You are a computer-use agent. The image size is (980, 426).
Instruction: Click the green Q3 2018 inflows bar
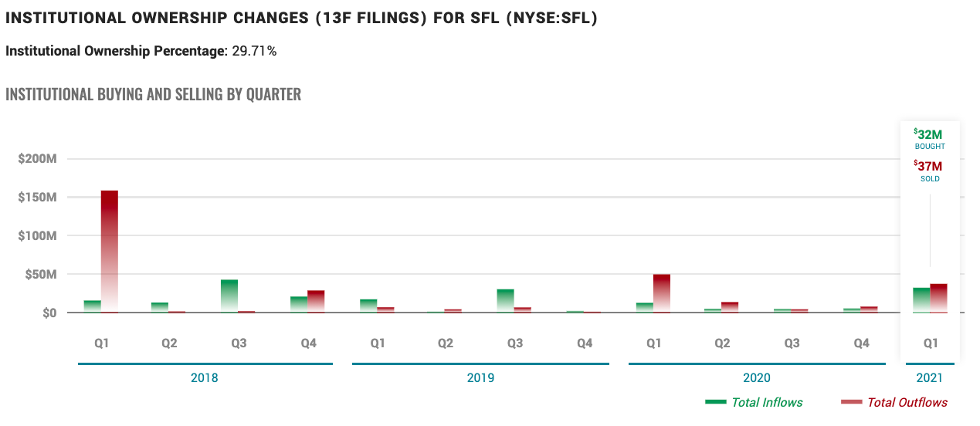point(229,296)
